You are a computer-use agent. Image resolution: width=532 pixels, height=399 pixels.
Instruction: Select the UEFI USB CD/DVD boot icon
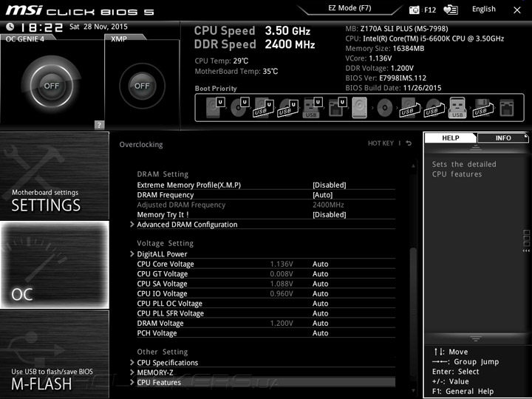click(x=288, y=108)
